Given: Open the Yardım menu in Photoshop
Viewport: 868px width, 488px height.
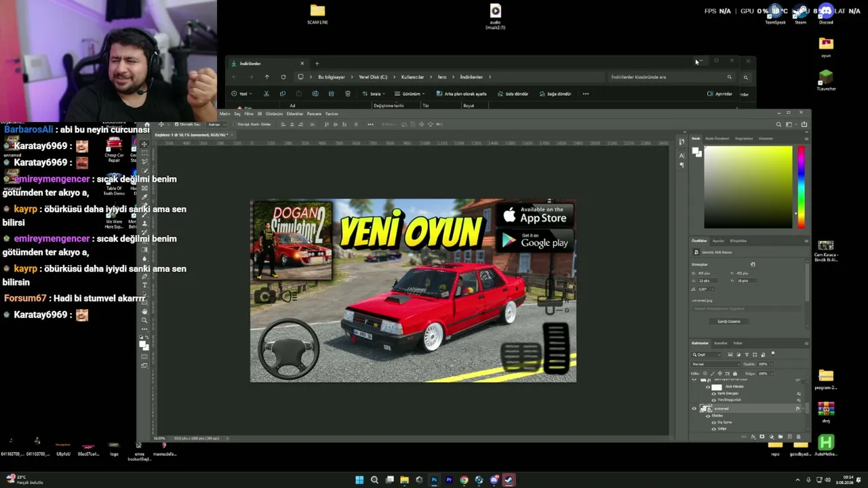Looking at the screenshot, I should [x=332, y=114].
